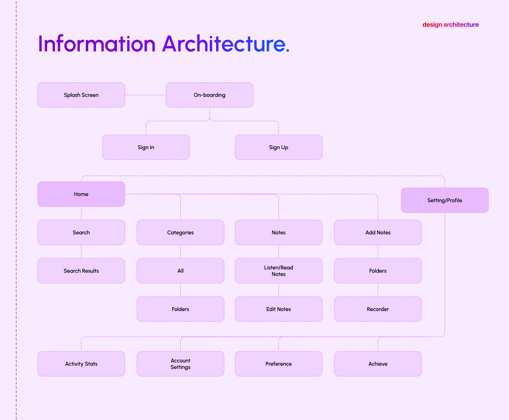Screen dimensions: 509x420
Task: Select the On-boarding node
Action: point(209,95)
